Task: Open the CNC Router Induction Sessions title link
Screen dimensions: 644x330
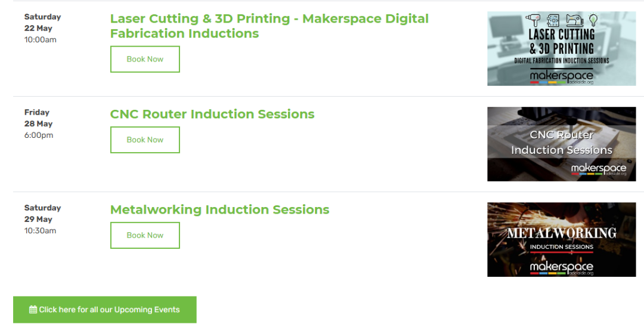Action: 212,114
